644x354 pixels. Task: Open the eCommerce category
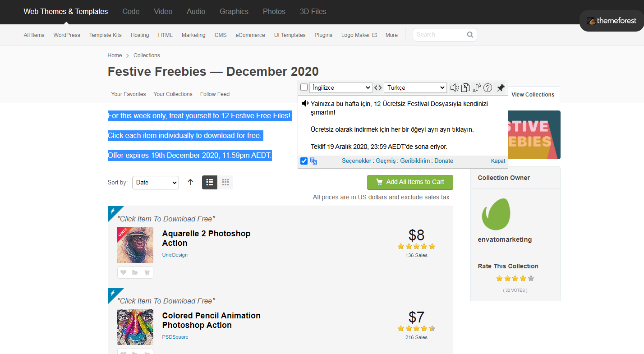point(250,35)
